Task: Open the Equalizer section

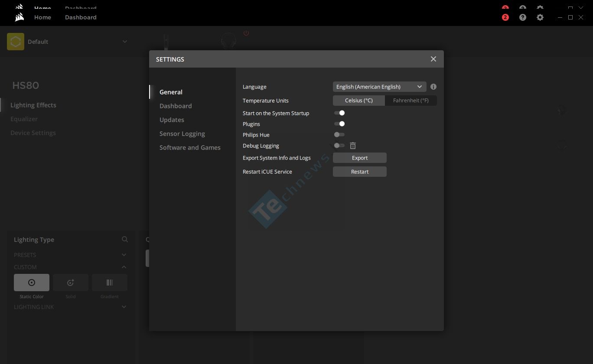Action: coord(24,119)
